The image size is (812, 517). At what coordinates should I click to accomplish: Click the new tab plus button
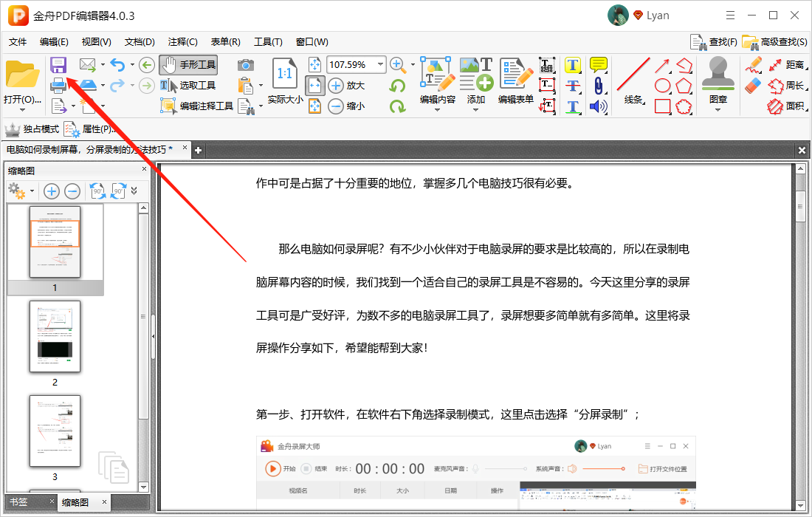198,151
